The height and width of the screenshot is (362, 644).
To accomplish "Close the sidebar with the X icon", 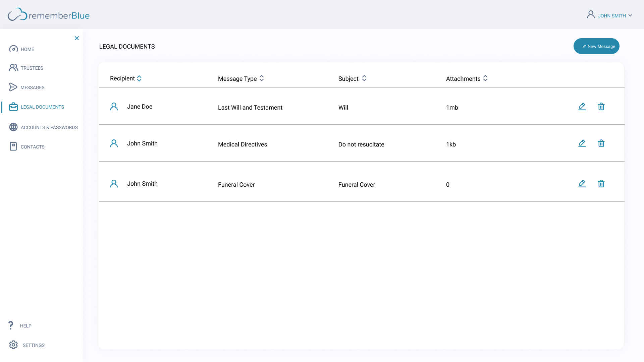I will [77, 38].
